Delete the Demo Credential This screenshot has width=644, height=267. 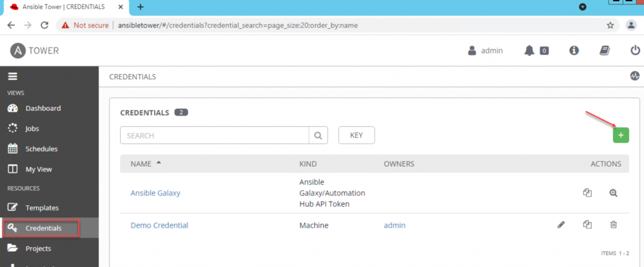coord(613,224)
